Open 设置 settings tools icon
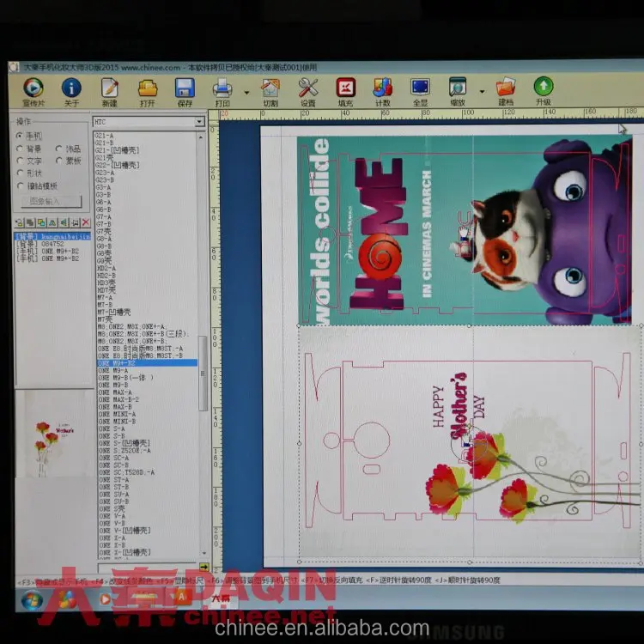The width and height of the screenshot is (644, 644). click(308, 92)
